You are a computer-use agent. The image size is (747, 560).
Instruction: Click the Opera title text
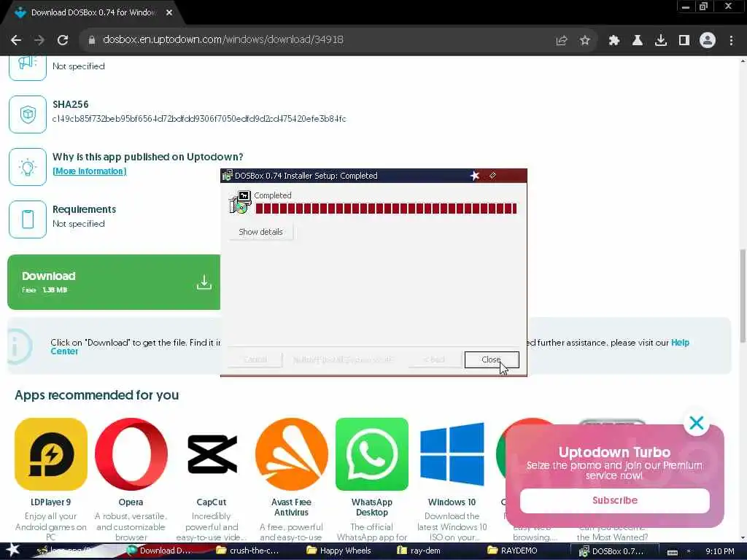click(131, 502)
